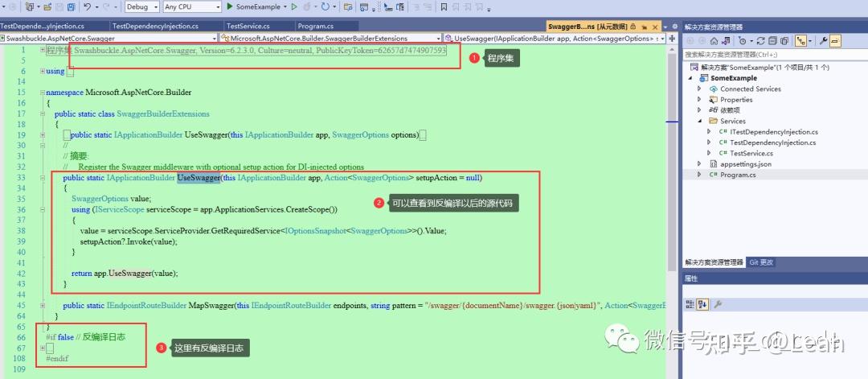868x379 pixels.
Task: Collapse the Services folder arrow
Action: coord(699,121)
